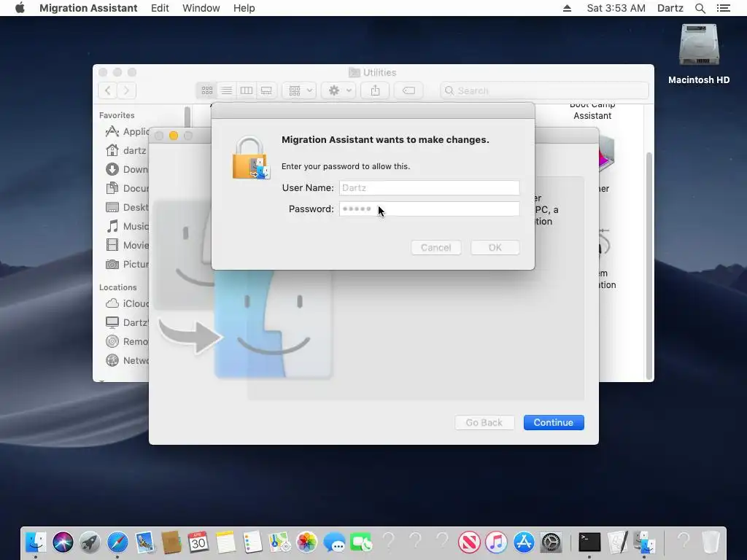Open iTunes music note icon
The height and width of the screenshot is (560, 747).
click(x=496, y=542)
